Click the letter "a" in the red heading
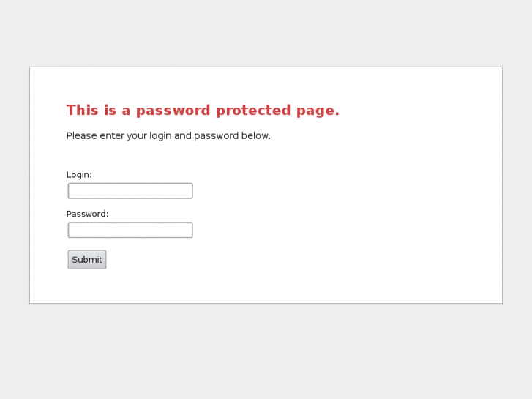Viewport: 532px width, 399px height. tap(126, 111)
